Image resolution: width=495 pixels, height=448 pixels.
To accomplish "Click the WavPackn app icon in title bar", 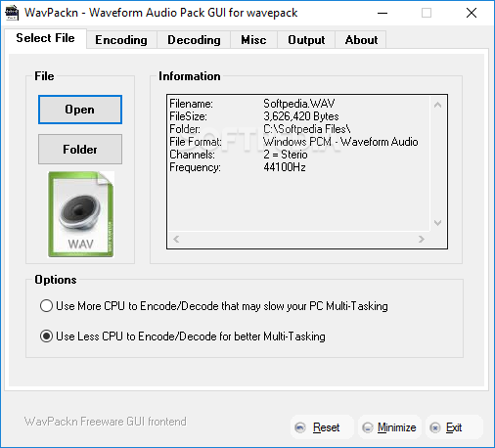I will click(x=12, y=13).
